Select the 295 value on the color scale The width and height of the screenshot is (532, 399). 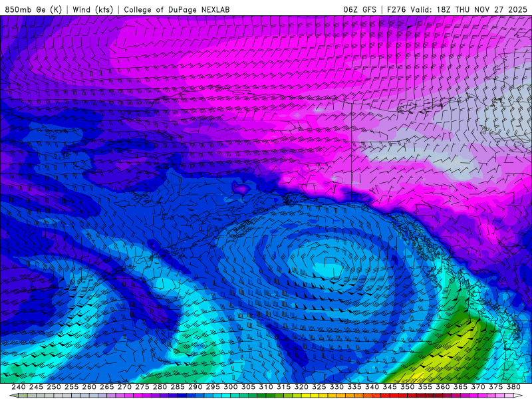213,387
